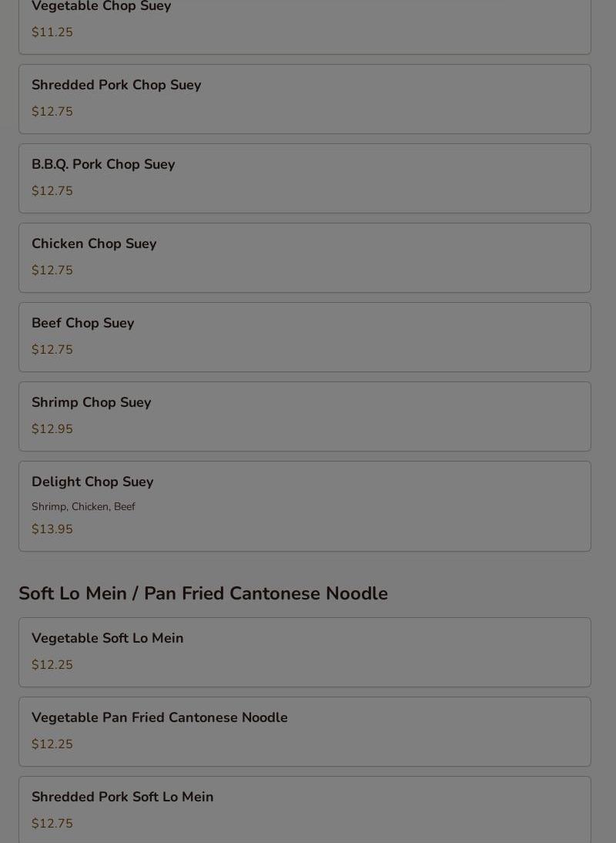Open Beef Chop Suey item
Screen dimensions: 616x843
pyautogui.click(x=304, y=337)
